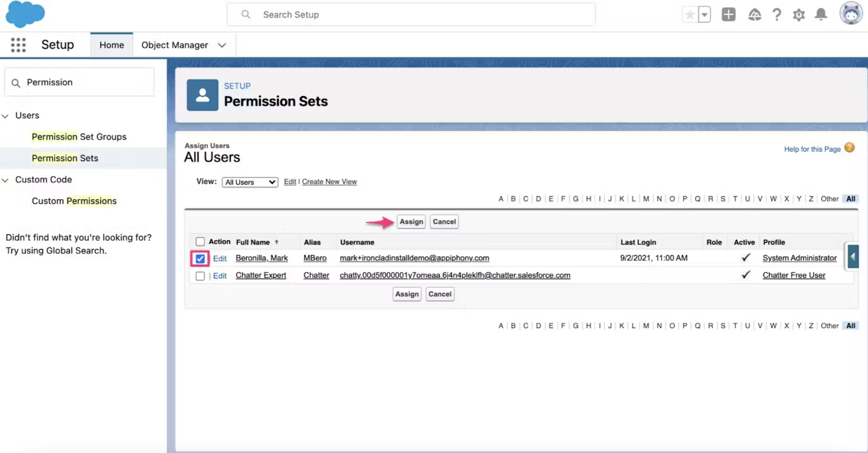The image size is (868, 453).
Task: Open the Chatter alias link
Action: click(316, 275)
